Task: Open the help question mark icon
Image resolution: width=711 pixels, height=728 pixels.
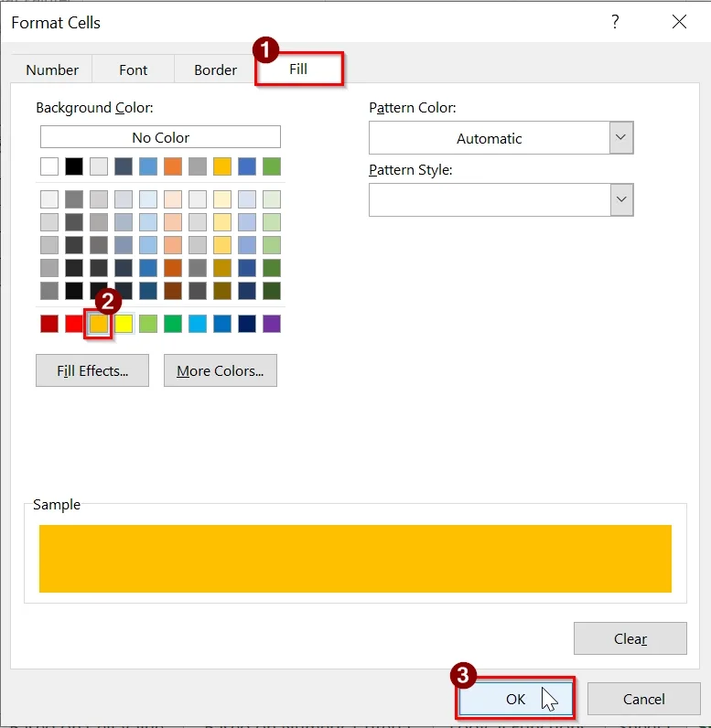Action: 615,22
